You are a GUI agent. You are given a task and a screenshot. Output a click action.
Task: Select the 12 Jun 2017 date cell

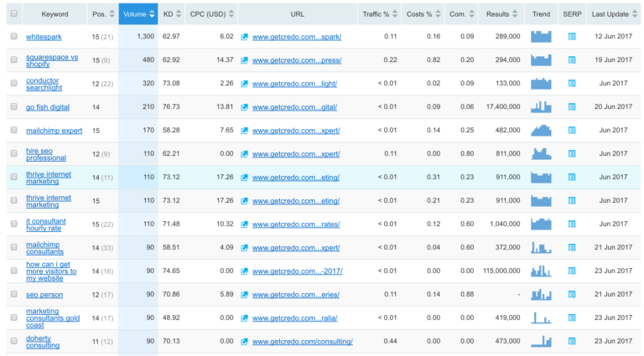click(614, 37)
